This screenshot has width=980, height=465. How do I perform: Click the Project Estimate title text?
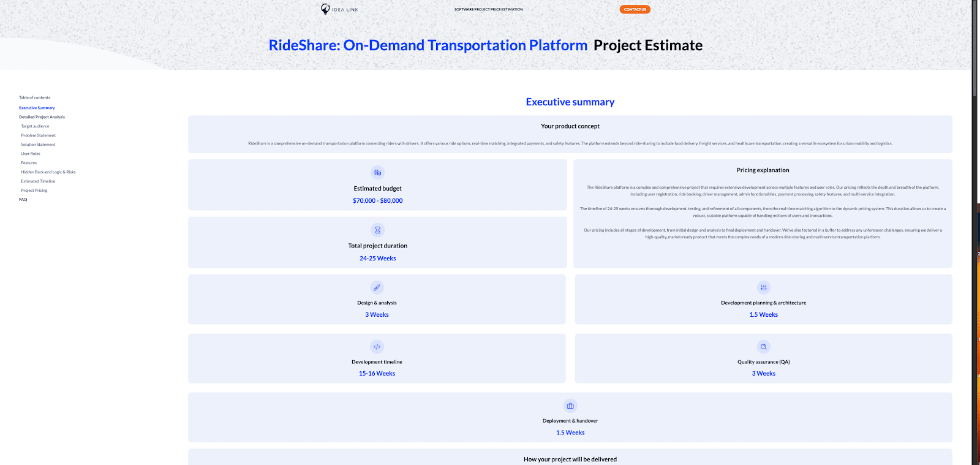click(648, 45)
